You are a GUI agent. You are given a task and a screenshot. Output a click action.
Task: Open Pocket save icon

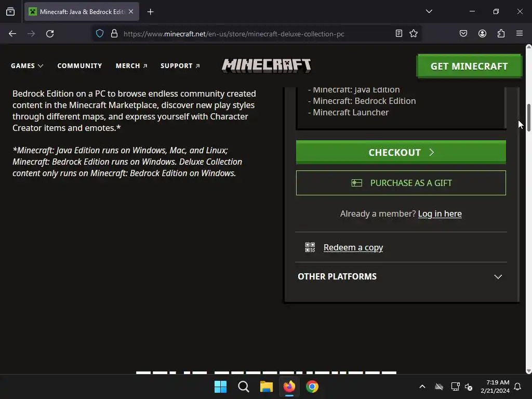point(463,33)
